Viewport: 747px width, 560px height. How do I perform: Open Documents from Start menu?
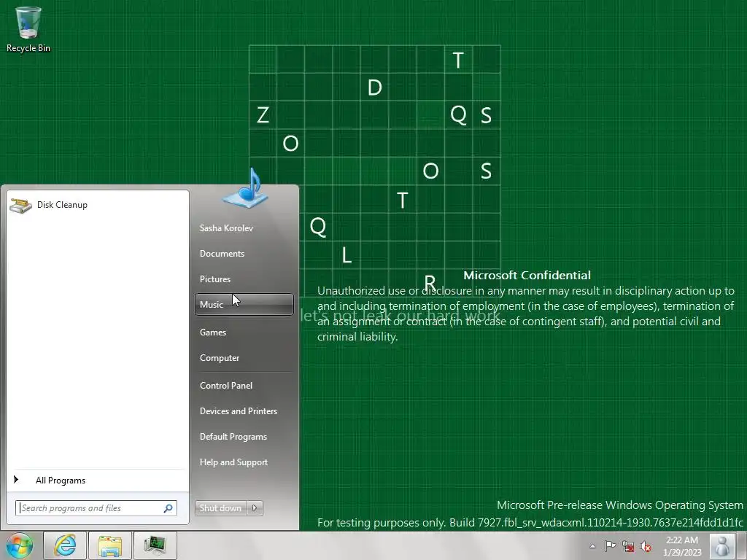point(244,254)
